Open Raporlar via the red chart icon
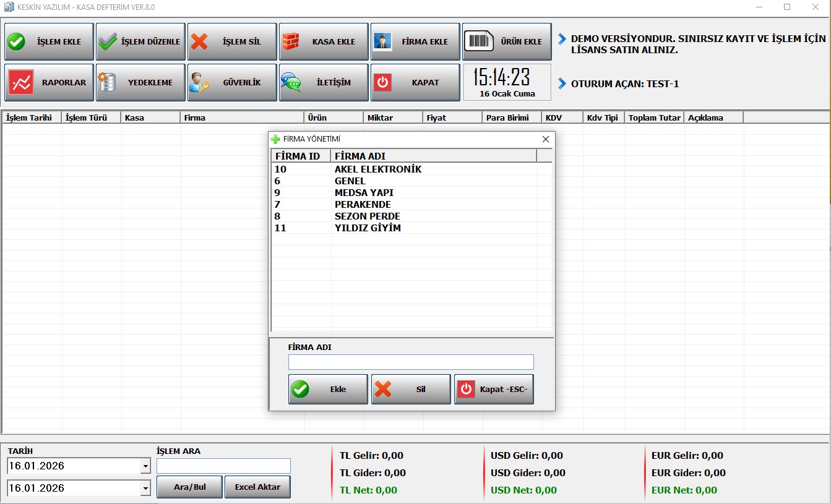The width and height of the screenshot is (831, 504). (x=22, y=83)
